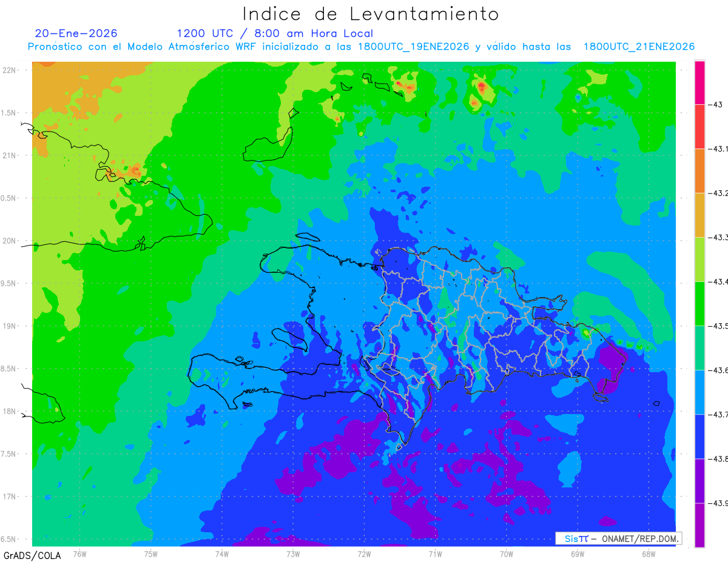The height and width of the screenshot is (562, 728).
Task: Click the '71W' longitude label
Action: pyautogui.click(x=435, y=554)
